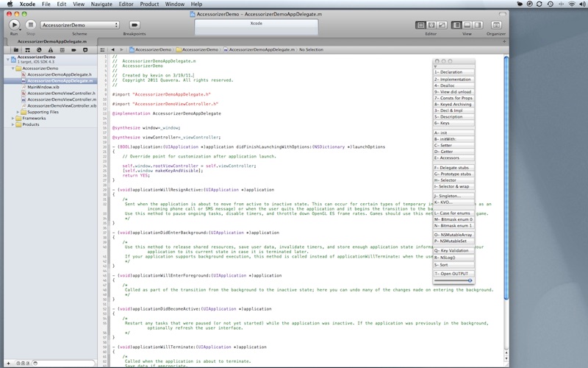Open the 'No Selection' jump bar segment

pyautogui.click(x=311, y=49)
